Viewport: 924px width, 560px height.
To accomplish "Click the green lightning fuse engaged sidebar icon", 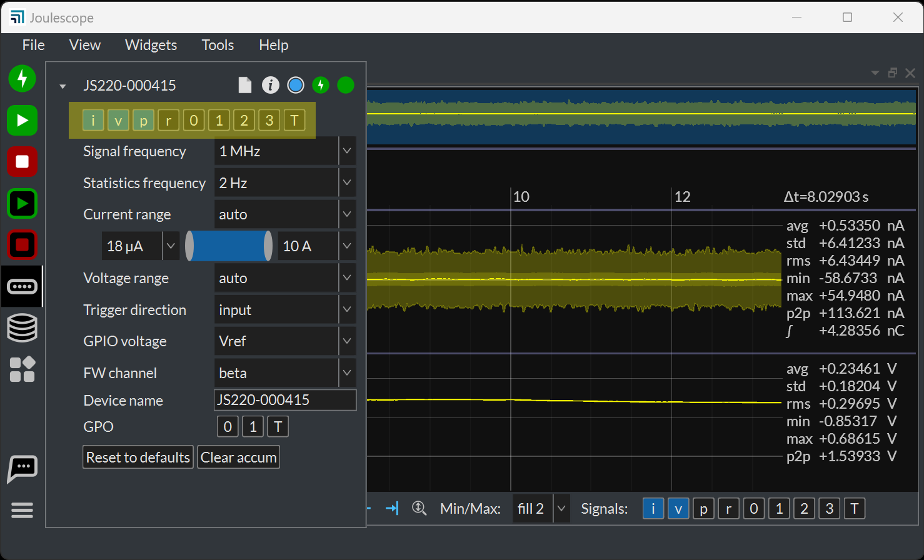I will coord(23,79).
